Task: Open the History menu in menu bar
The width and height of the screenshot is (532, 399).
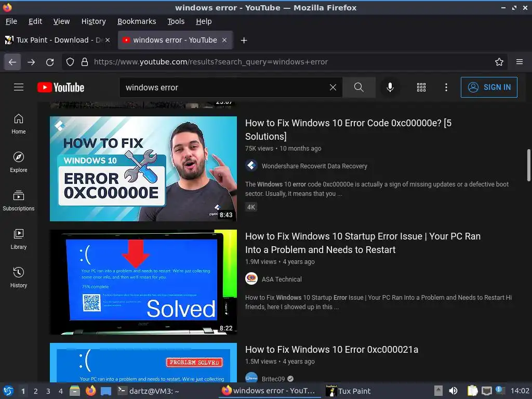Action: [x=94, y=21]
